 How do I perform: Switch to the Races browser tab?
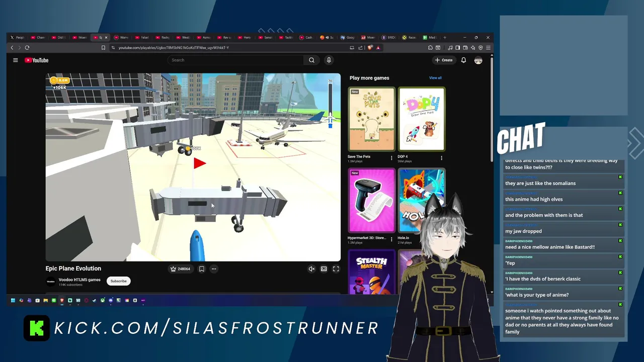410,37
